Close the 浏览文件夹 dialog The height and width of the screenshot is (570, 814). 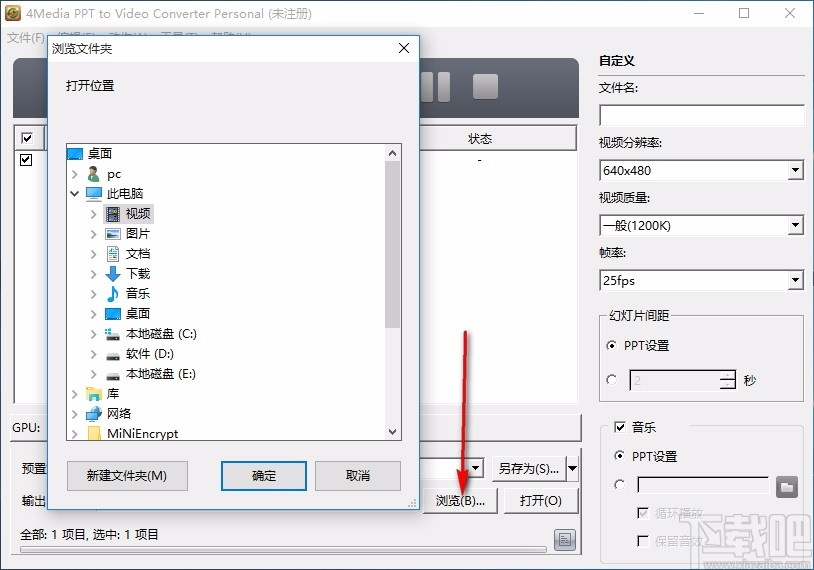click(x=404, y=48)
